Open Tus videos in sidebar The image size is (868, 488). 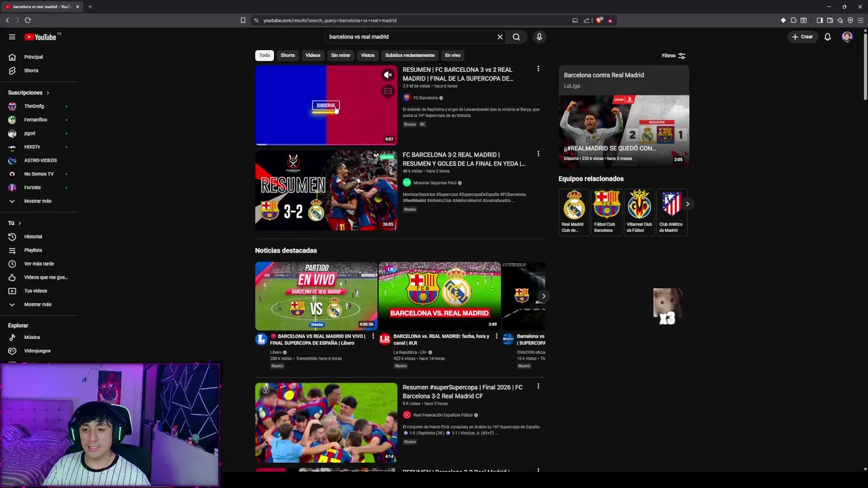click(x=35, y=291)
